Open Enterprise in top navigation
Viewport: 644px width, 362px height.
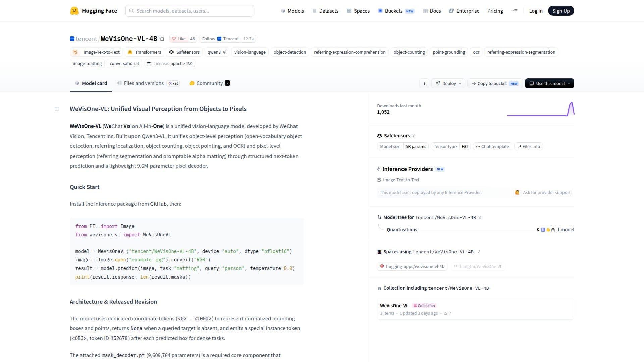click(464, 11)
